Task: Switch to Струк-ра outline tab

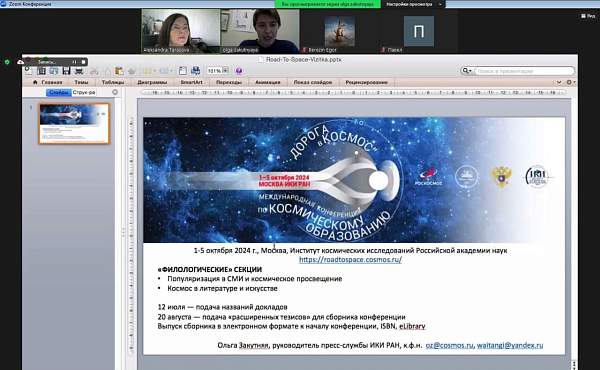Action: [x=84, y=92]
